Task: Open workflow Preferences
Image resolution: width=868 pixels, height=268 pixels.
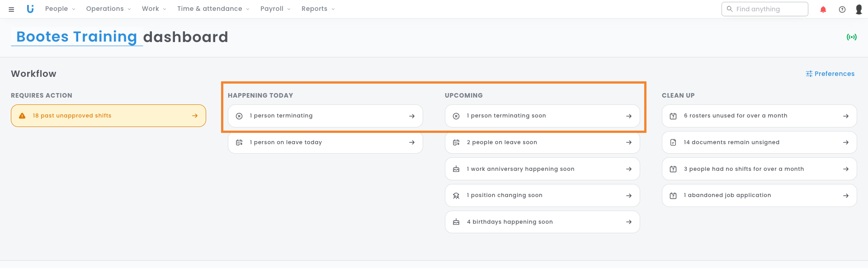Action: point(830,74)
